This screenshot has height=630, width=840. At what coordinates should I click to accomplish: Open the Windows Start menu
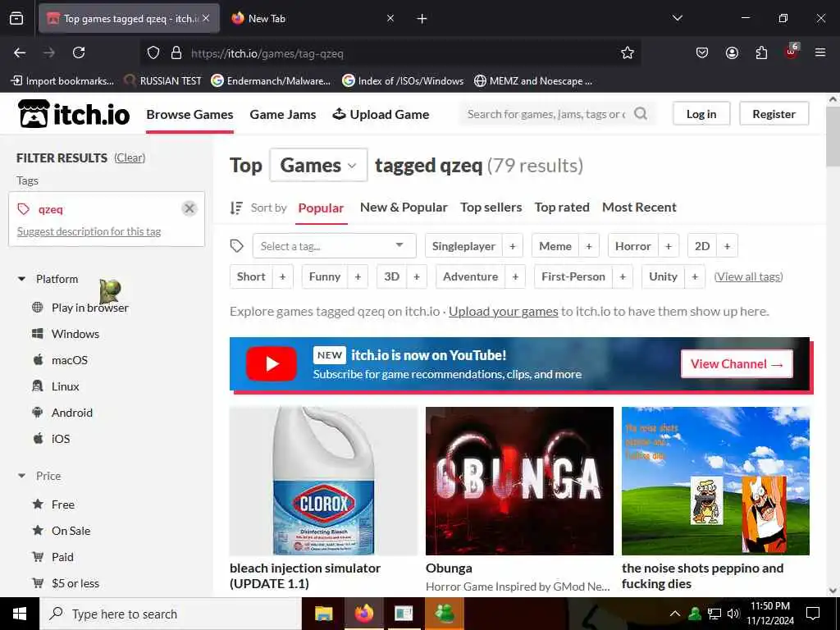point(20,614)
